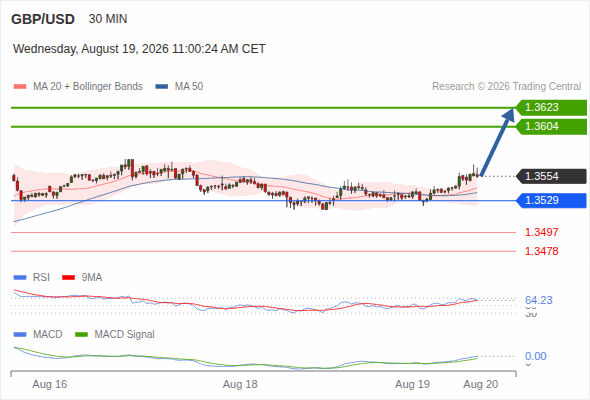Image resolution: width=590 pixels, height=400 pixels.
Task: Click the 1.3554 current price label
Action: (x=551, y=176)
